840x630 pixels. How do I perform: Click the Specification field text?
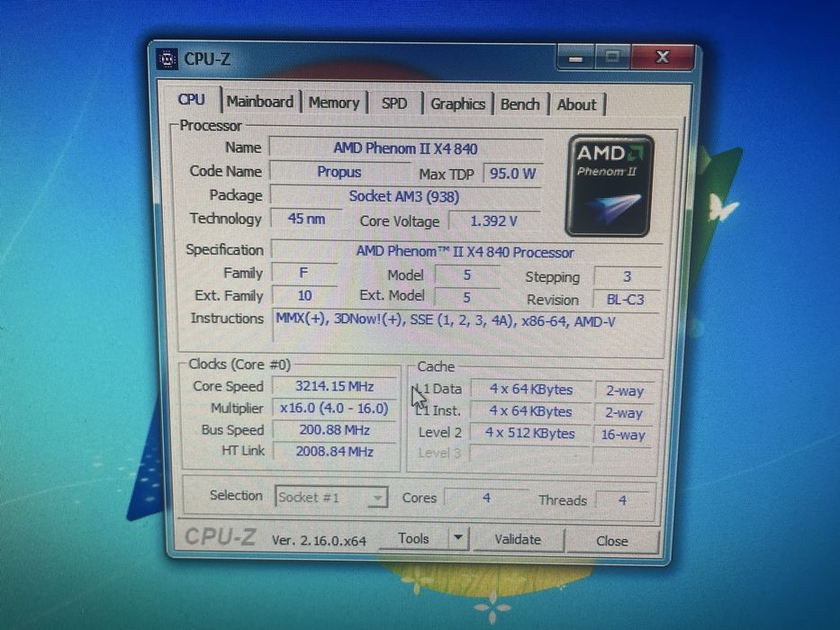click(465, 252)
